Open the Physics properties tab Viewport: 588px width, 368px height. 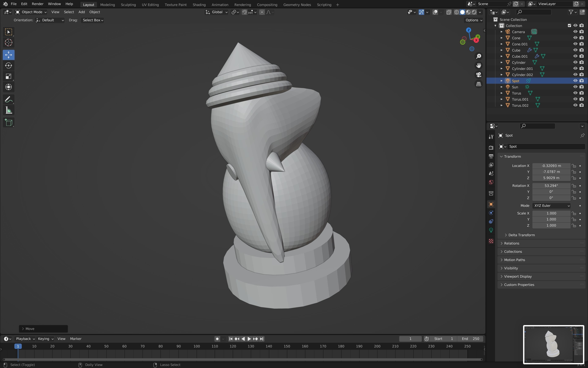coord(491,213)
